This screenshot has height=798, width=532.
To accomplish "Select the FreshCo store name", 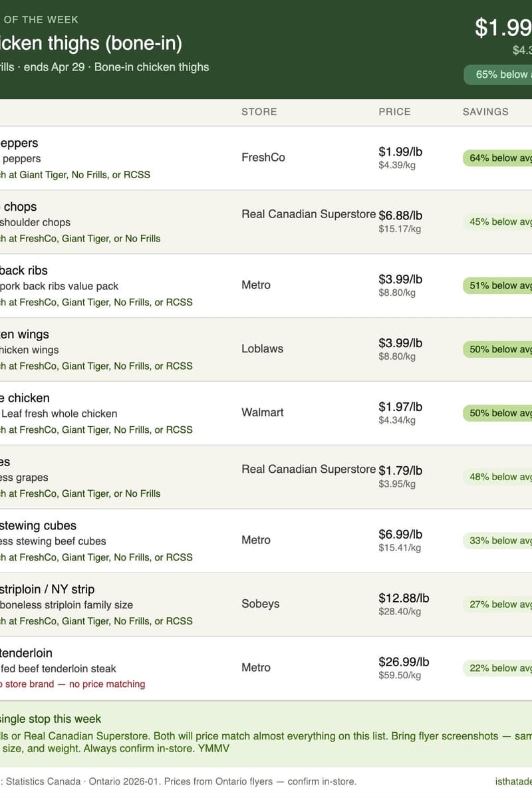I will click(263, 158).
